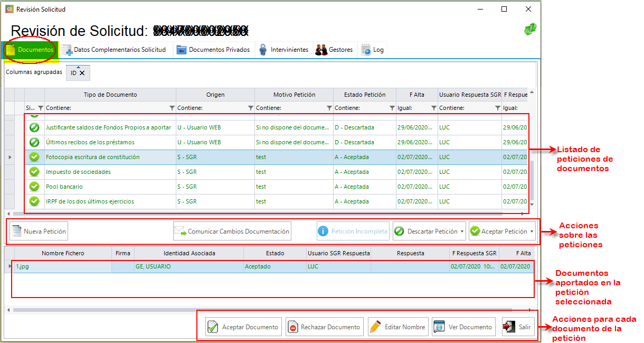Click discarded icon of Últimos recibos row
Screen dimensions: 644x343
pos(34,142)
